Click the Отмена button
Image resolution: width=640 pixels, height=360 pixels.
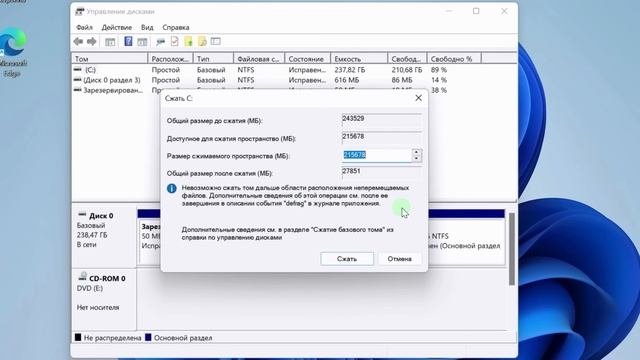(399, 259)
